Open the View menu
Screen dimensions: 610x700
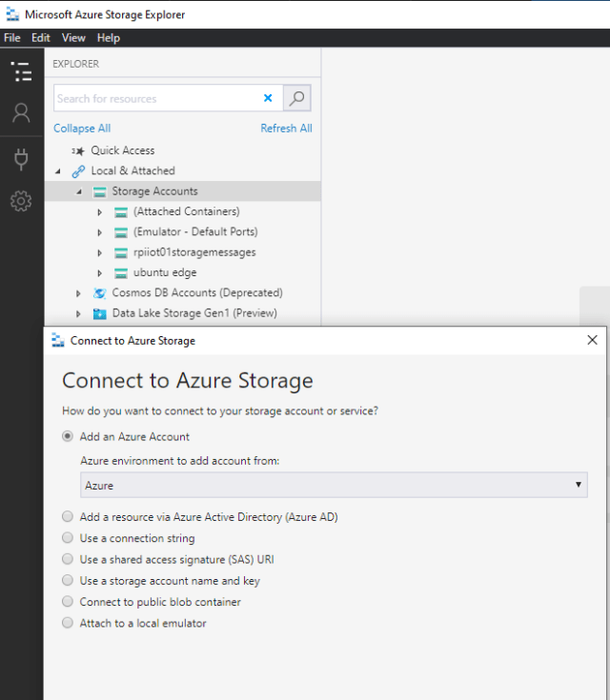point(73,38)
